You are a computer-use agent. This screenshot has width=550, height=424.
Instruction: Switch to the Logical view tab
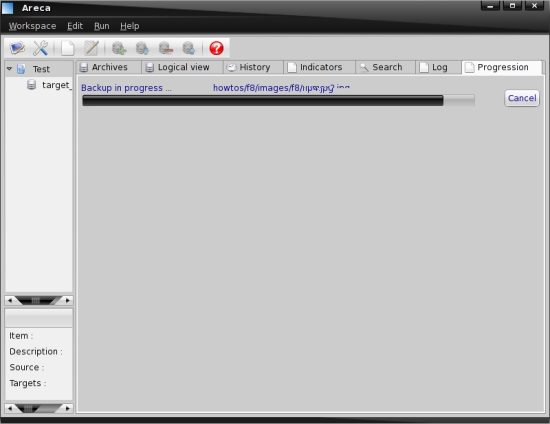[x=182, y=67]
